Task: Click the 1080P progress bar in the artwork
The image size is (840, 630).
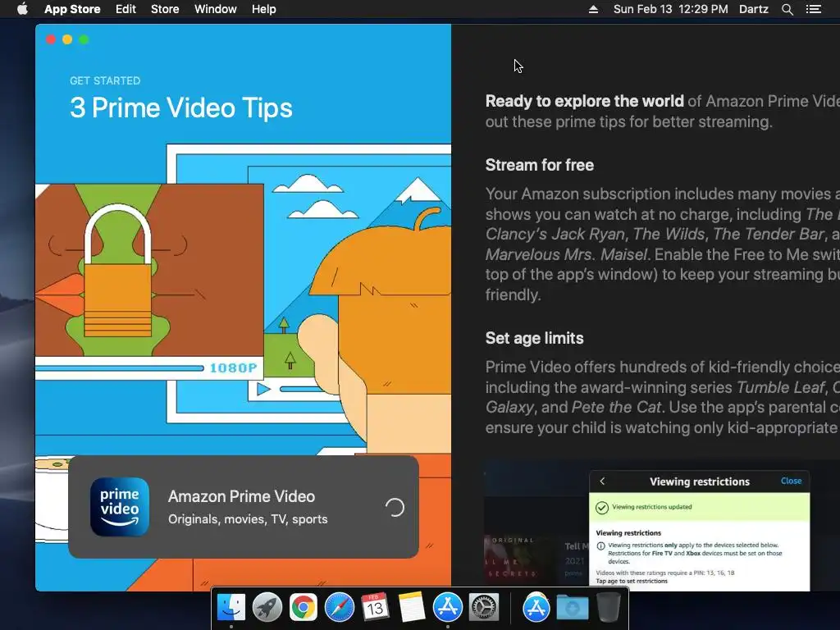Action: coord(120,368)
